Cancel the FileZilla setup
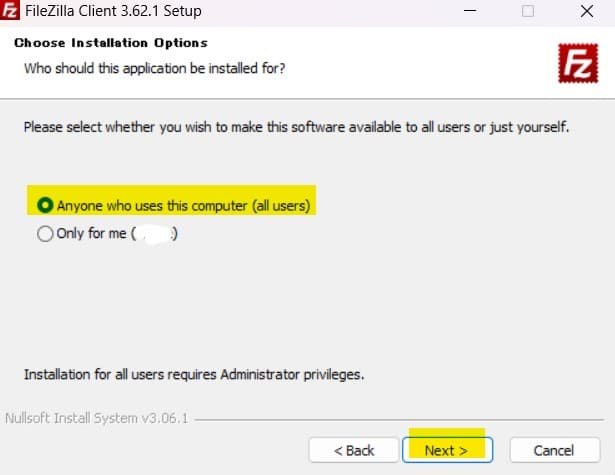This screenshot has width=615, height=475. 555,450
